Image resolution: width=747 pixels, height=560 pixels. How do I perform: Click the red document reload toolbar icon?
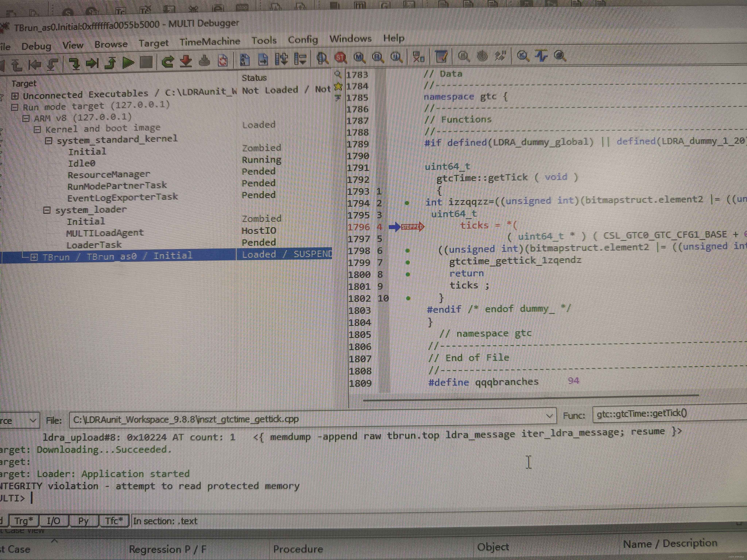(222, 61)
